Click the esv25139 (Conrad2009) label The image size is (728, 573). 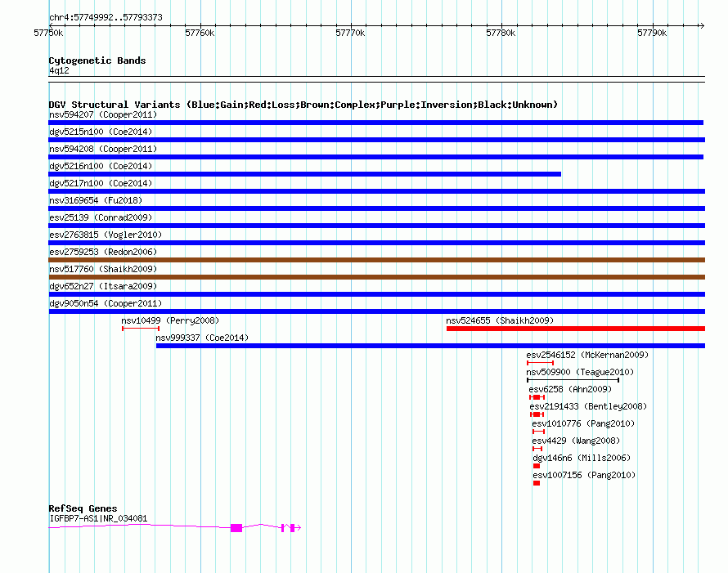pyautogui.click(x=101, y=217)
